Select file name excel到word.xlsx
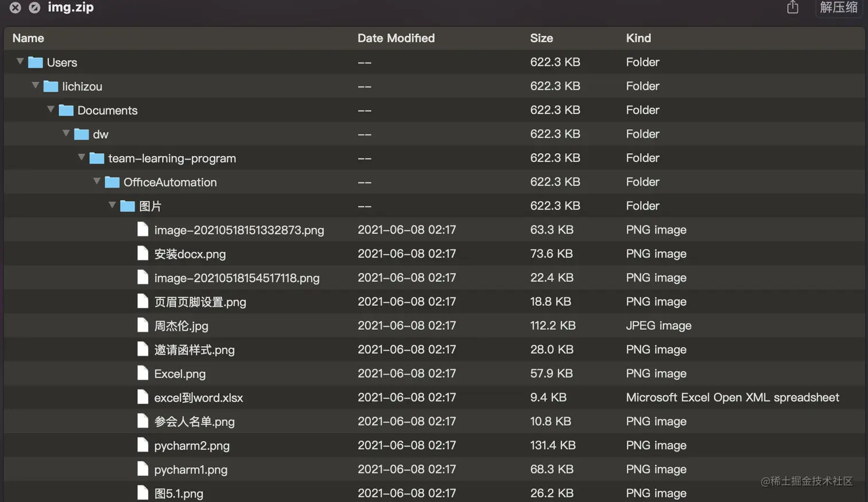This screenshot has width=868, height=502. (199, 398)
